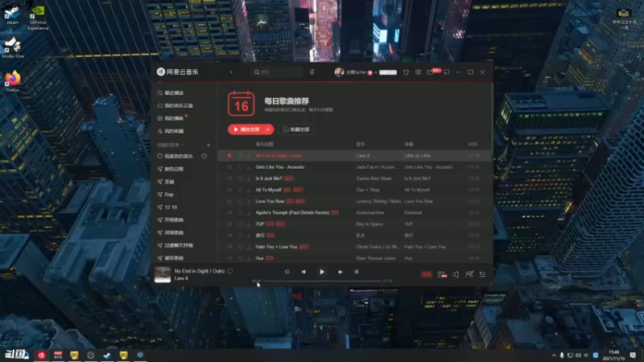The image size is (644, 362).
Task: Like No End in Sight / Outro row heart
Action: point(240,156)
